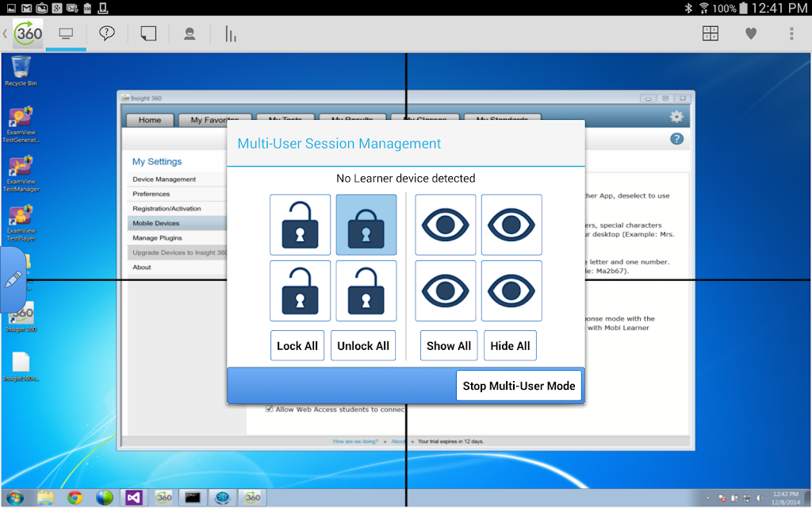Toggle the bottom-left eye visibility tile
Screen dimensions: 812x508
[x=445, y=291]
